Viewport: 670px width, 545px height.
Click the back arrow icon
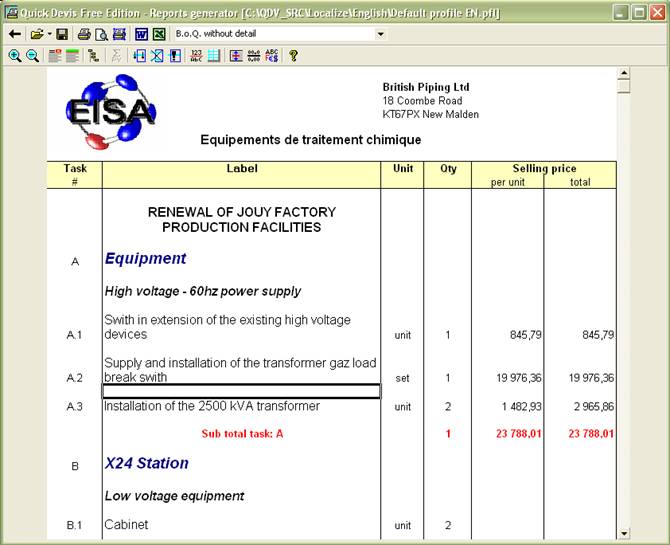click(15, 34)
